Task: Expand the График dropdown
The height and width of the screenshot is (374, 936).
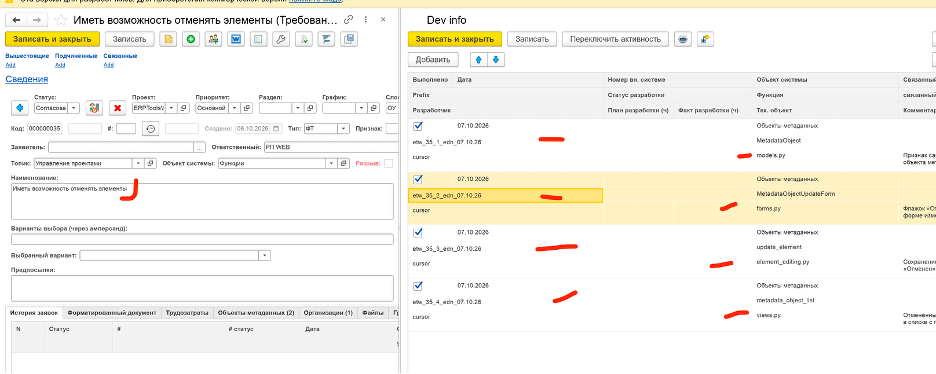Action: pos(361,108)
